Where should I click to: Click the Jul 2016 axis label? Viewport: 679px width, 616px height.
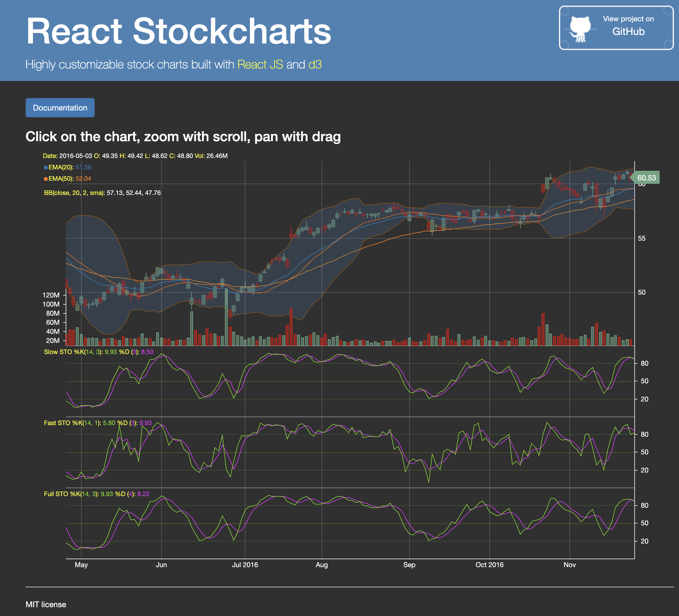tap(245, 565)
